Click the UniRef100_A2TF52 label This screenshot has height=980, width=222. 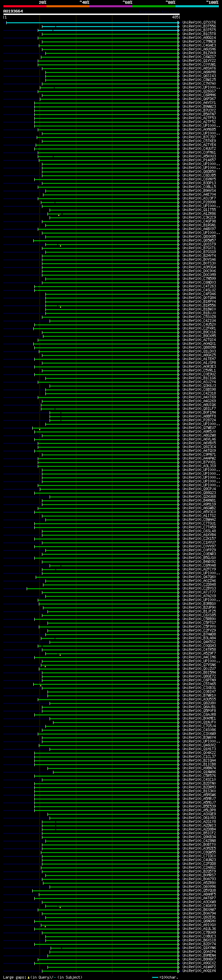point(199,122)
